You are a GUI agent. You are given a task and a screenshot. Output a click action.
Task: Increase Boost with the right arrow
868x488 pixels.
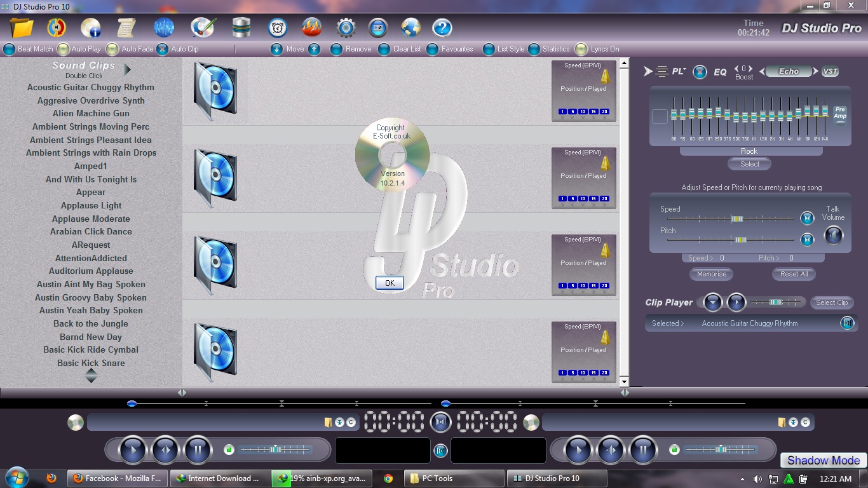coord(750,69)
